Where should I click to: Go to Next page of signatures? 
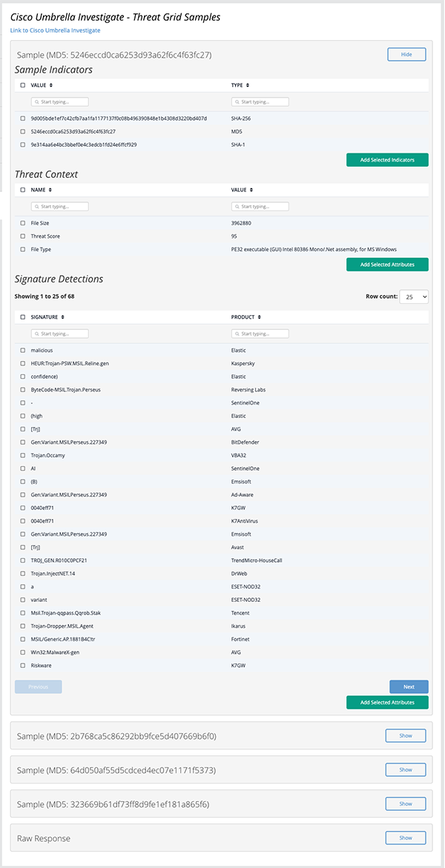(409, 687)
